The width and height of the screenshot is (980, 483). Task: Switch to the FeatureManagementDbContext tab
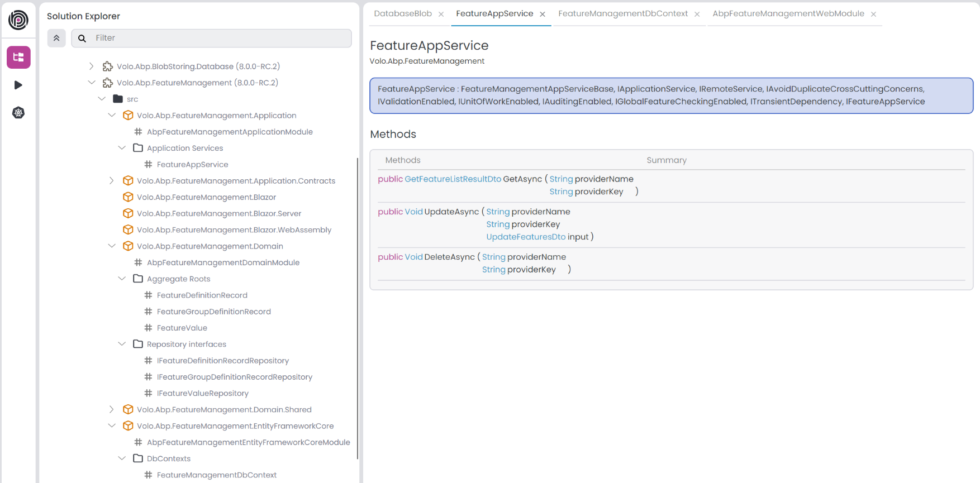click(x=622, y=14)
